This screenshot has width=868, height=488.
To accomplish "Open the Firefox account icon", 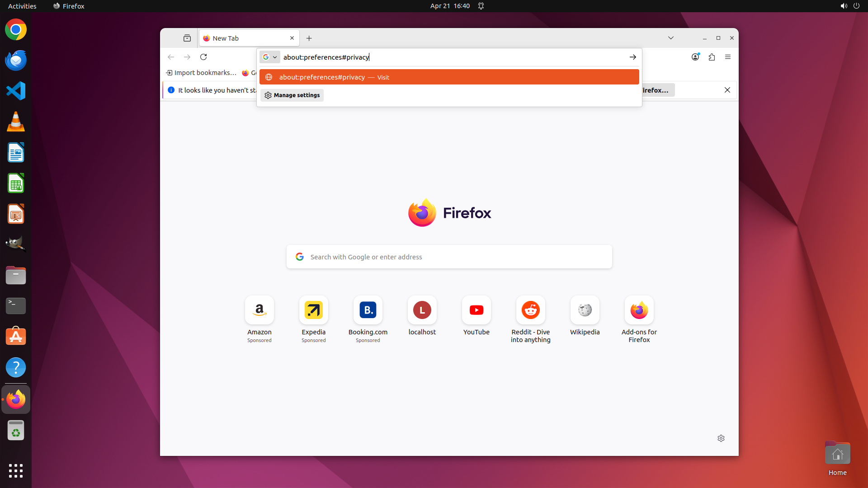I will tap(695, 57).
